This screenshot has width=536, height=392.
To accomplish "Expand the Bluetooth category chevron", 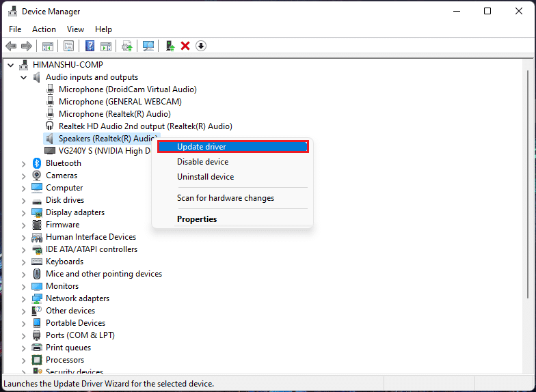I will coord(23,164).
